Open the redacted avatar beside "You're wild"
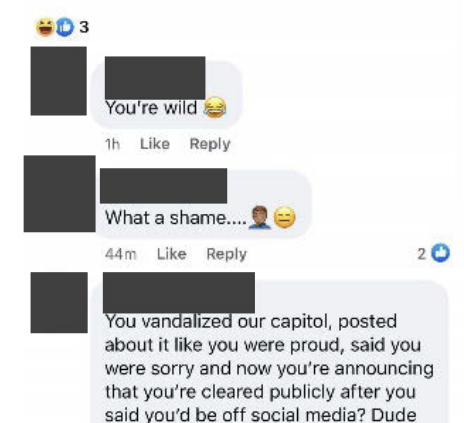 click(x=59, y=81)
